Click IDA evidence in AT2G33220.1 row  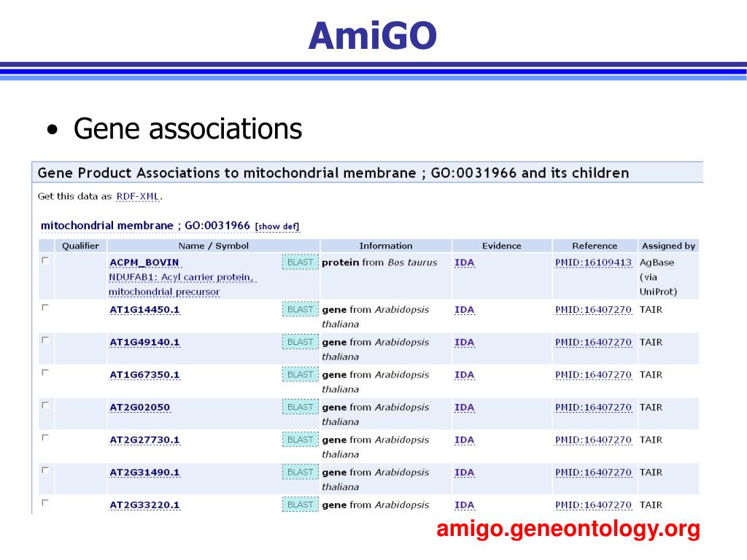point(465,505)
